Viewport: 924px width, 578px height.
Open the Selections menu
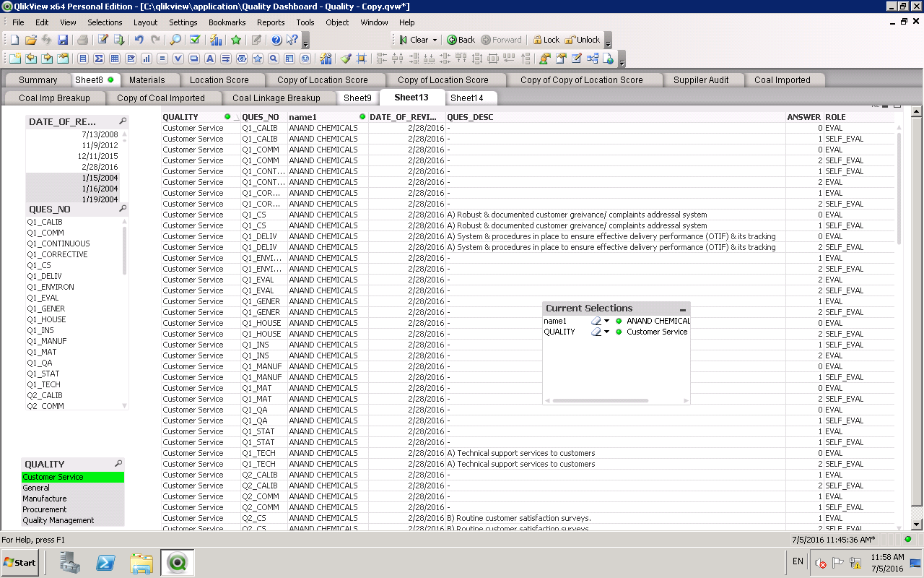(105, 22)
